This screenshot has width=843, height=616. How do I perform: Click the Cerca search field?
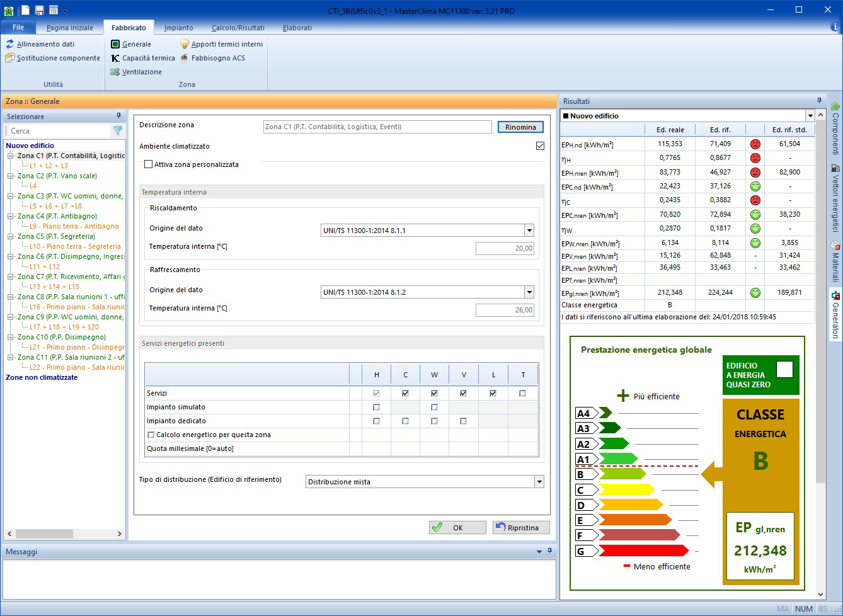(x=58, y=131)
